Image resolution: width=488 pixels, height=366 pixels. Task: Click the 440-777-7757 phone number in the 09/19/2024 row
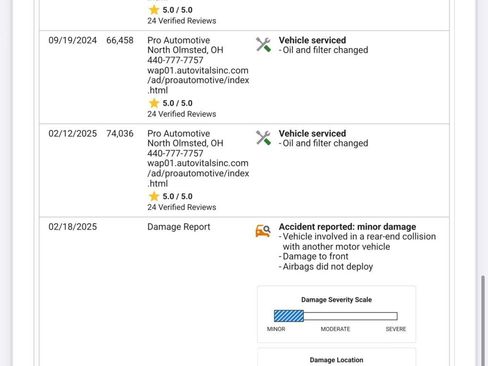pyautogui.click(x=175, y=60)
